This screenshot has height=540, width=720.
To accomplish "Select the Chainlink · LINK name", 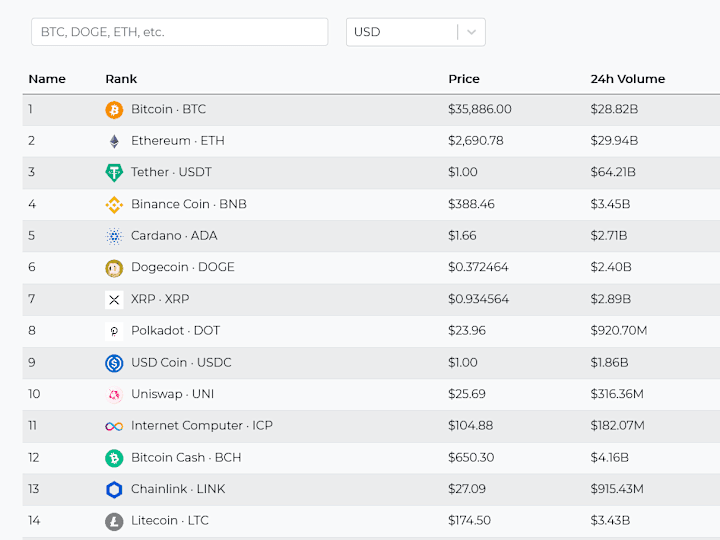I will [x=178, y=489].
